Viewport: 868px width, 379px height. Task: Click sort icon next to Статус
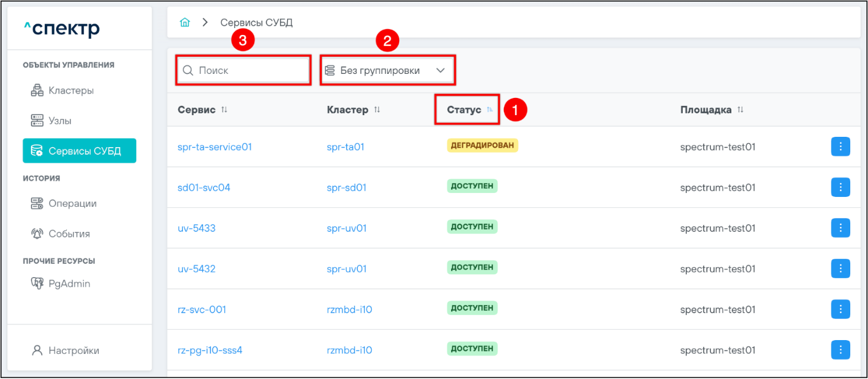490,110
